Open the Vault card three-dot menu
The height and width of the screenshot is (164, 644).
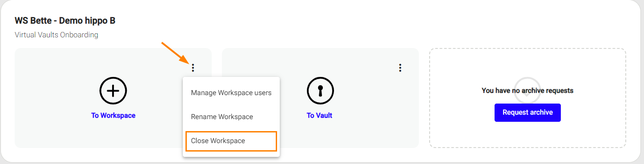[x=400, y=68]
